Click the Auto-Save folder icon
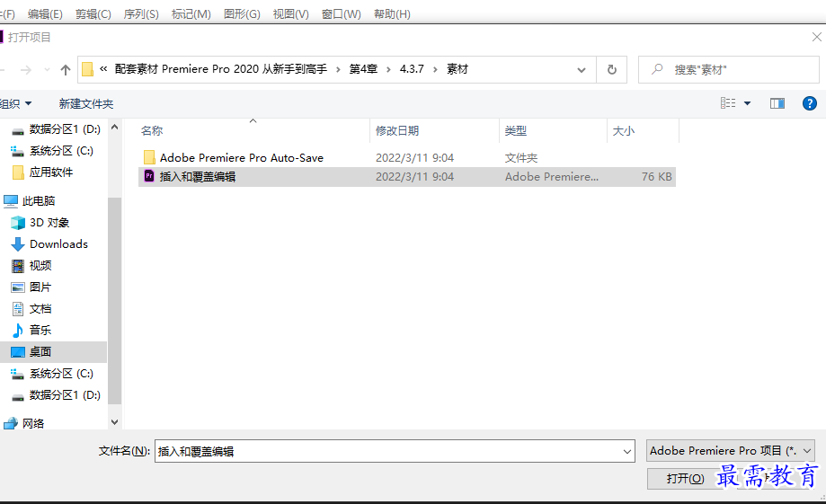The width and height of the screenshot is (826, 504). point(149,157)
